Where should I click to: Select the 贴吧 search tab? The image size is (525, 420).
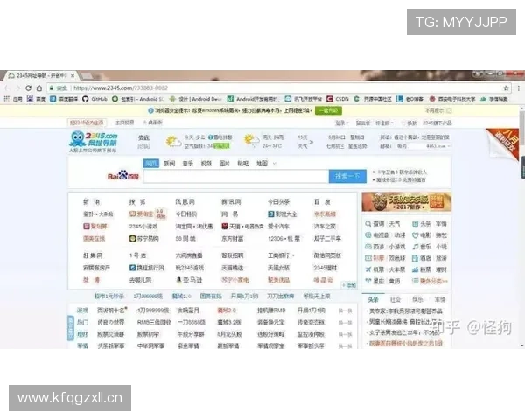click(242, 164)
